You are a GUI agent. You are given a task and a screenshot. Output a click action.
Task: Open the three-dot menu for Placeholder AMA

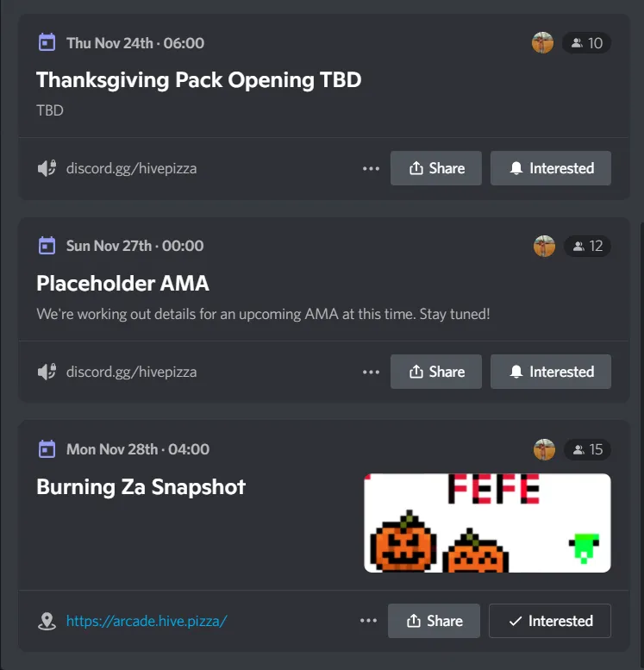click(x=371, y=372)
